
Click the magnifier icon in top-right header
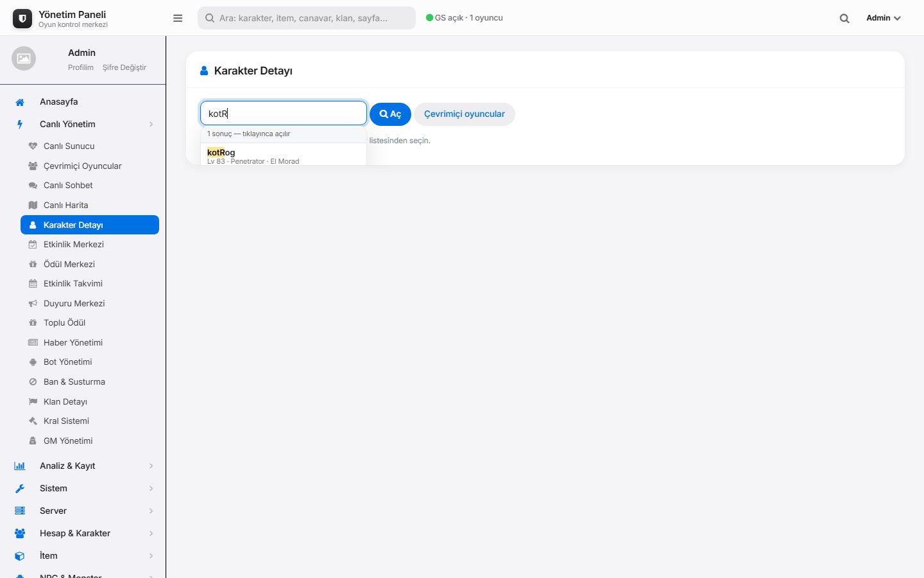844,18
